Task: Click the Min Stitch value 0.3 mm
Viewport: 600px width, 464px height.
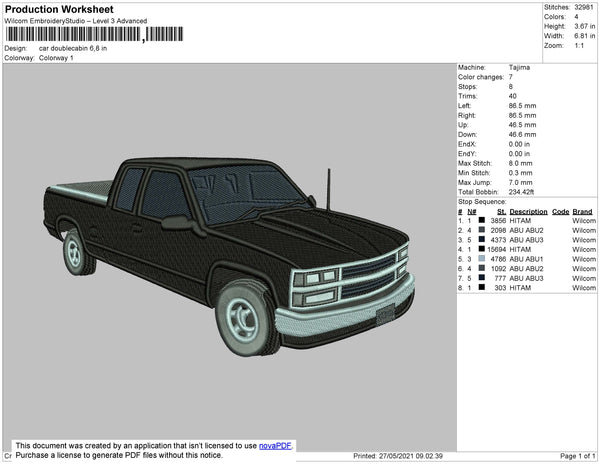Action: 520,173
